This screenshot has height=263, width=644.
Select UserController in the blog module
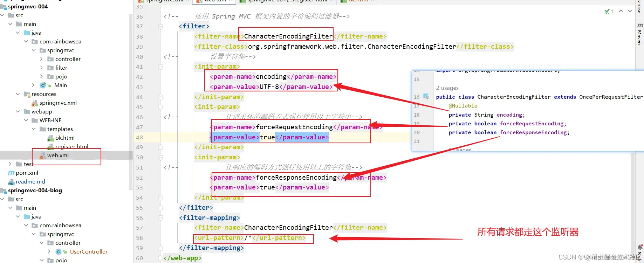[x=89, y=251]
